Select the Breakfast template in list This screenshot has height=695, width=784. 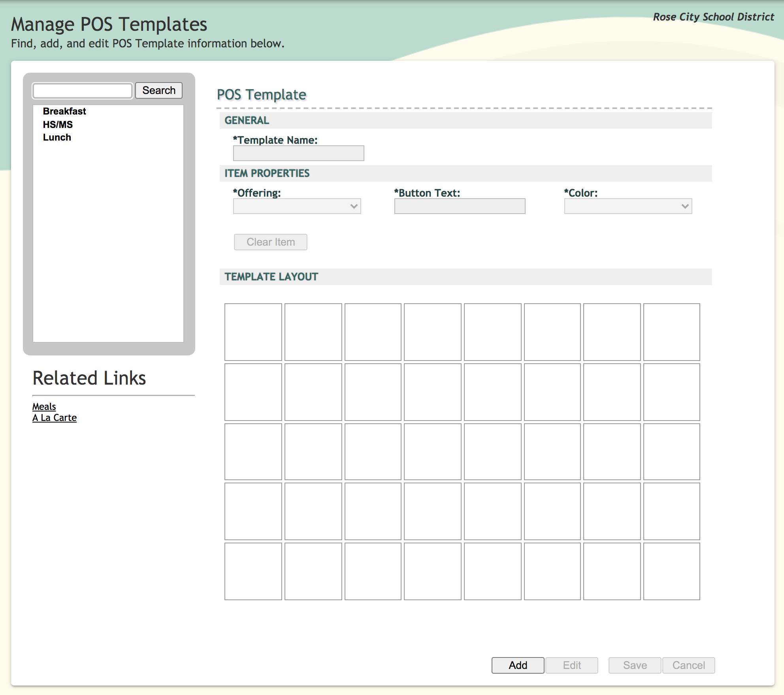(x=64, y=111)
